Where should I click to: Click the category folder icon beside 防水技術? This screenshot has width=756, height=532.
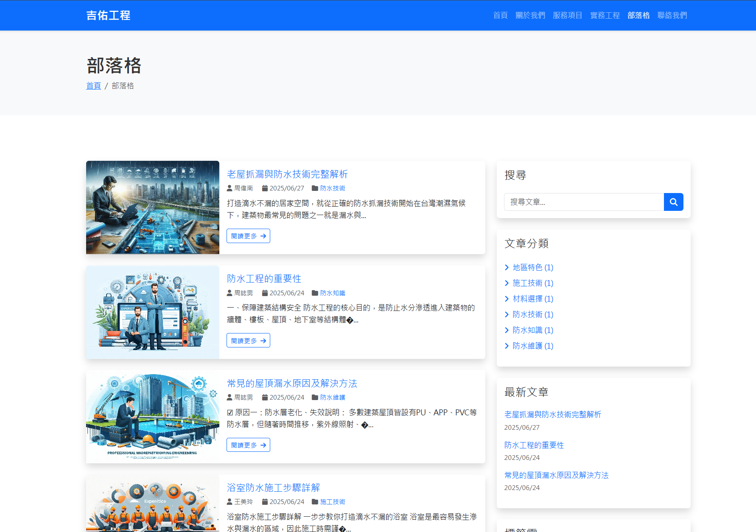315,188
